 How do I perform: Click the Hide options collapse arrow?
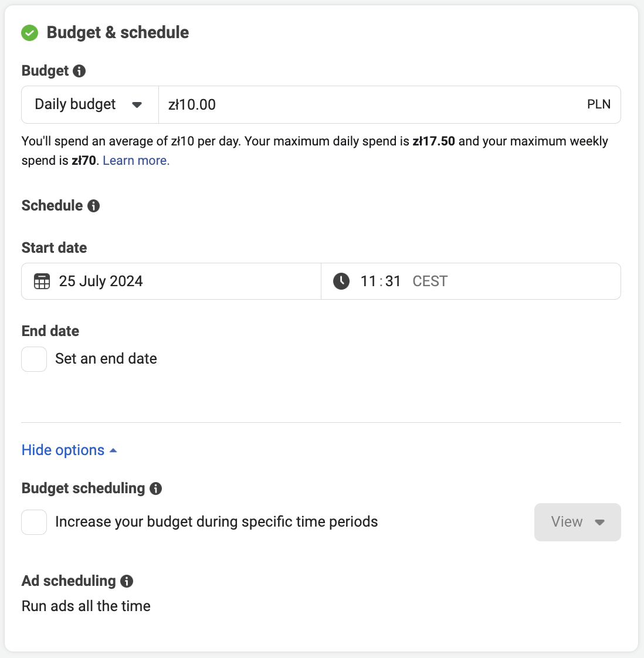click(113, 450)
